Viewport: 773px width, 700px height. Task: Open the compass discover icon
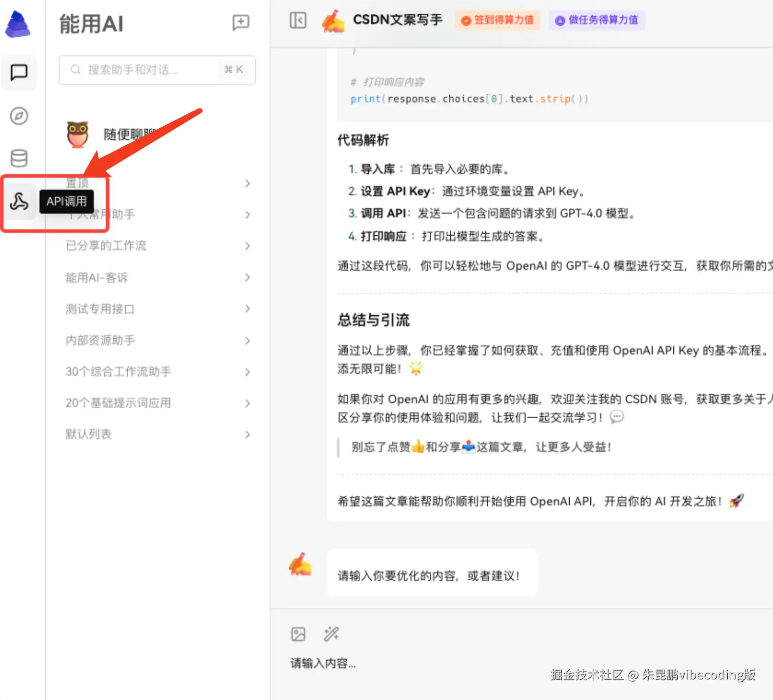19,116
